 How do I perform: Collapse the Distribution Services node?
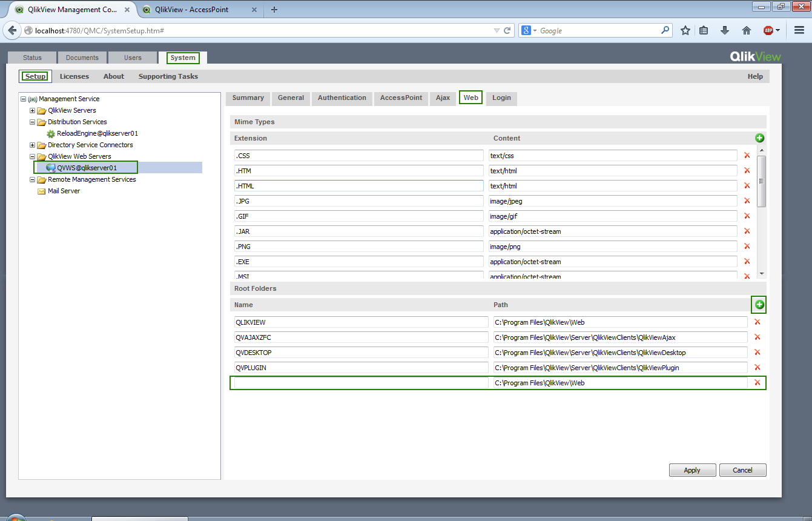[33, 122]
